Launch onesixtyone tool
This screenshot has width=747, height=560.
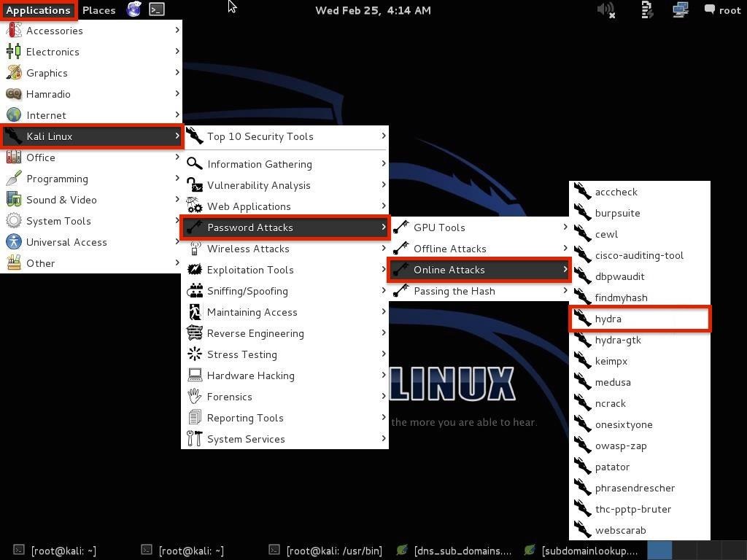coord(639,424)
